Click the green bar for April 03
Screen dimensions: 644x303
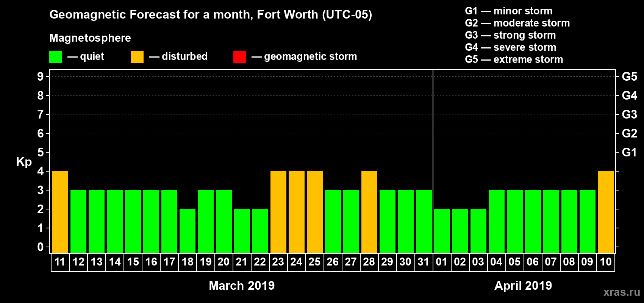[478, 231]
